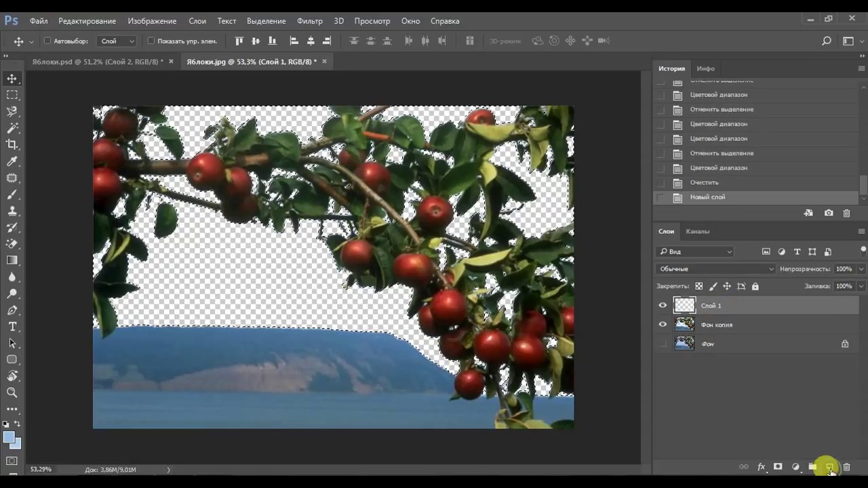Create a snapshot with the History camera icon
Screen dimensions: 868x488
[829, 213]
